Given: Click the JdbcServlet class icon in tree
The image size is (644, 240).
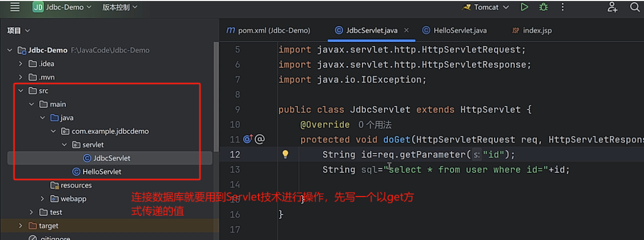Looking at the screenshot, I should tap(87, 158).
